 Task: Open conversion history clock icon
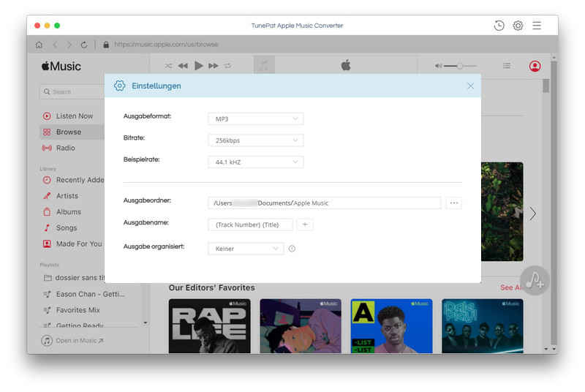(499, 26)
